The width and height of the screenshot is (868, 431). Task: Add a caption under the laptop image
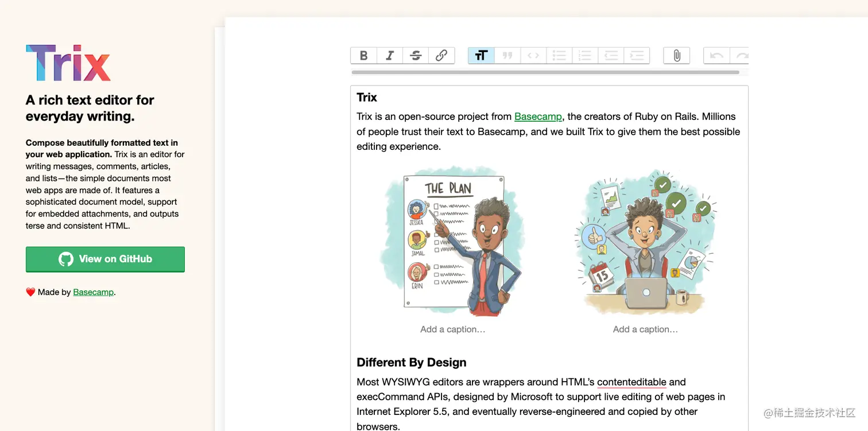(645, 329)
